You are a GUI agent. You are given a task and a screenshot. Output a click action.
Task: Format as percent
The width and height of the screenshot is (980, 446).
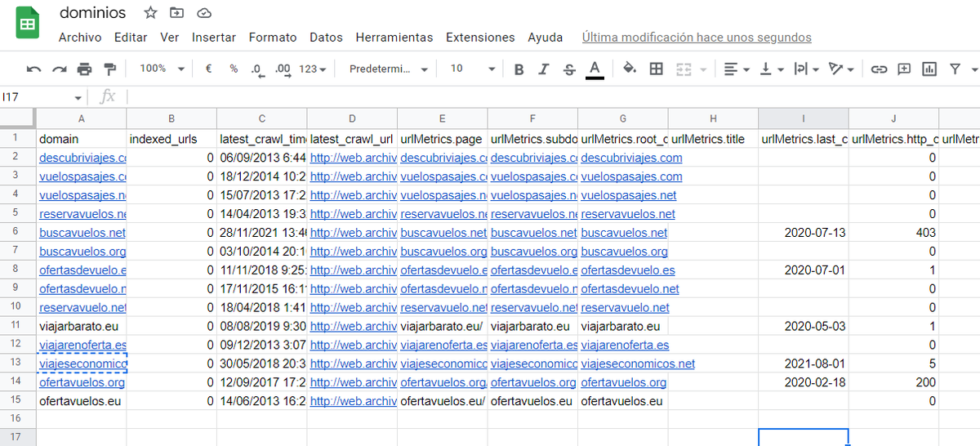click(234, 69)
